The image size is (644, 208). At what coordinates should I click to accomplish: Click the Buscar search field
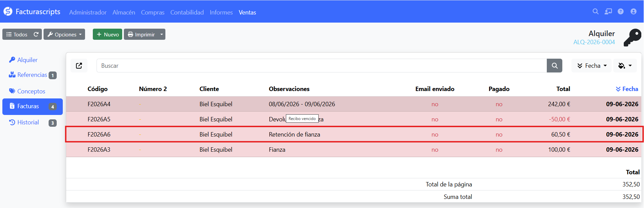(321, 66)
